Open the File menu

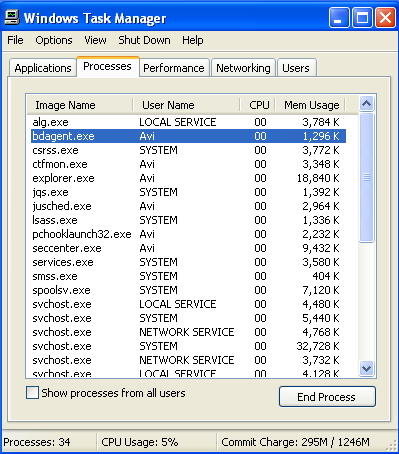pyautogui.click(x=15, y=40)
